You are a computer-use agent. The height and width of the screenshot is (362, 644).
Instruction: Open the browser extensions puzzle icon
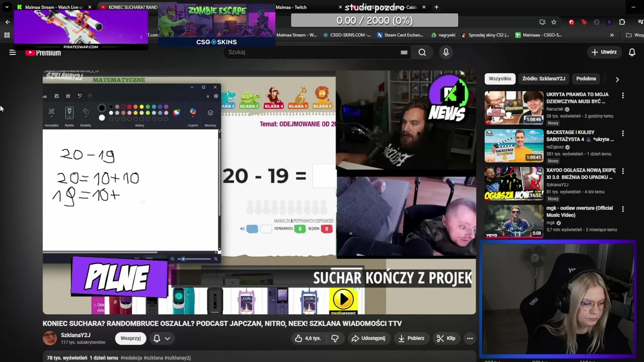pos(622,22)
